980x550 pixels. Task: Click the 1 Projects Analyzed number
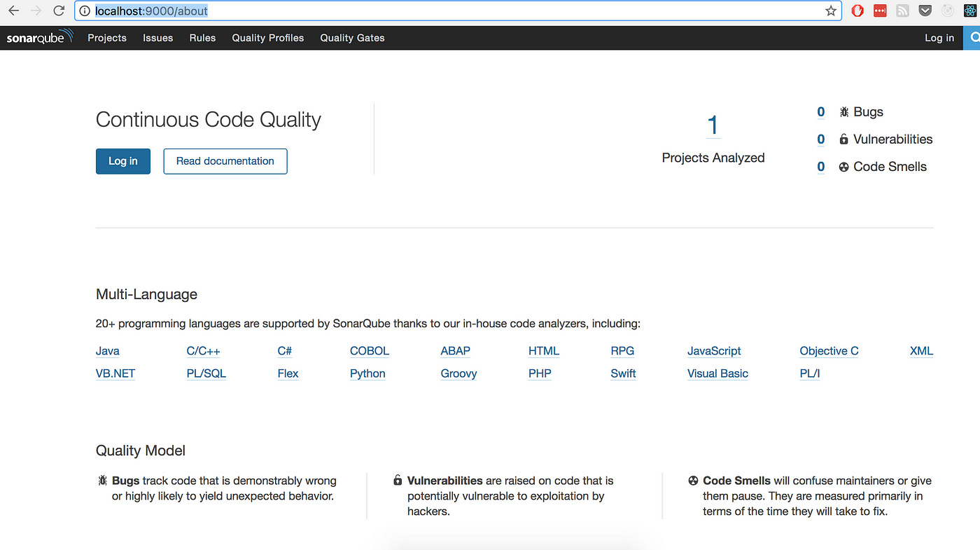(713, 125)
